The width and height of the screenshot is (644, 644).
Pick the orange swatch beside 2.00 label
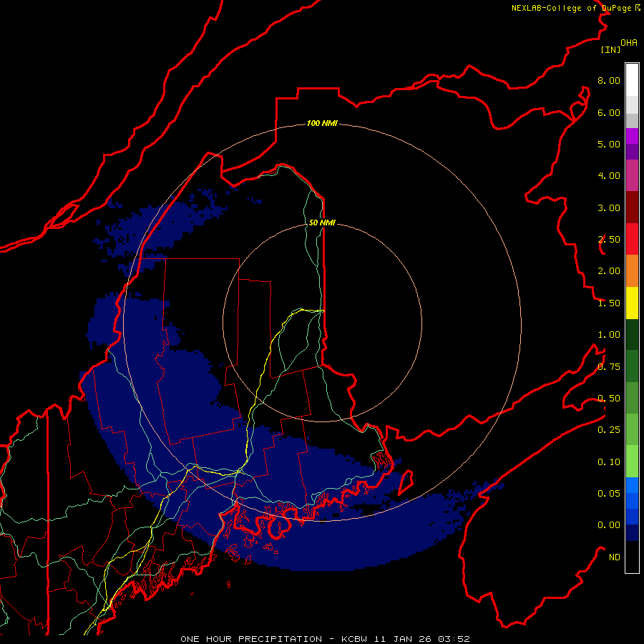click(632, 270)
